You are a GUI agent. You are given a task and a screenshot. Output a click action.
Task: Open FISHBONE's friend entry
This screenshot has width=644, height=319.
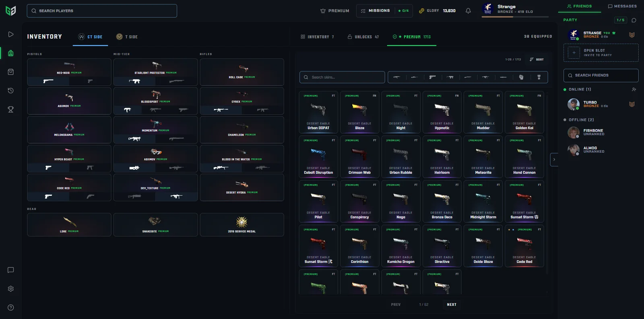tap(601, 132)
